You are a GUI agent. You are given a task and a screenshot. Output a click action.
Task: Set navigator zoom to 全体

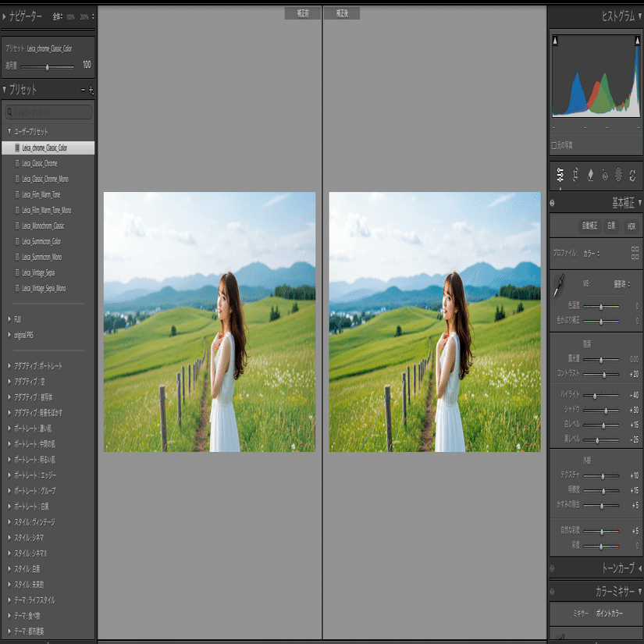58,16
